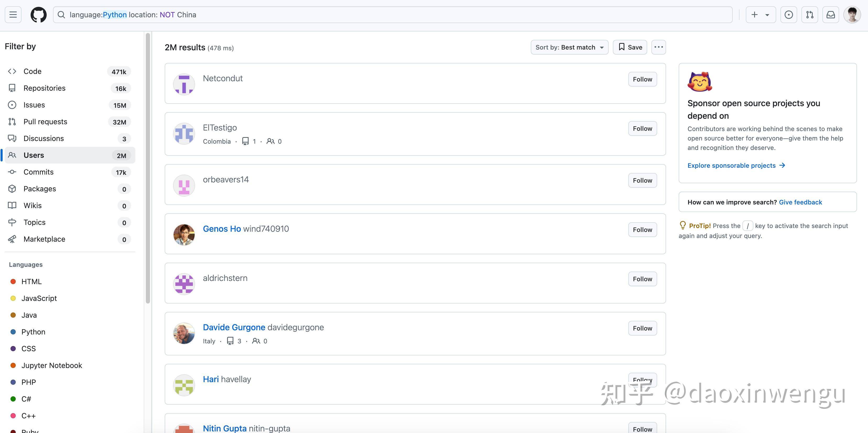The height and width of the screenshot is (433, 868).
Task: Open the Give feedback link
Action: pos(800,202)
